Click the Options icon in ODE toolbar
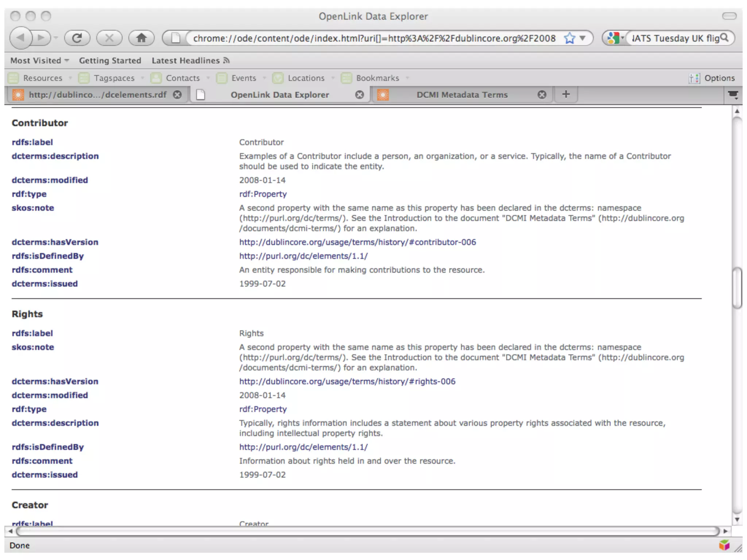The height and width of the screenshot is (560, 747). click(694, 78)
